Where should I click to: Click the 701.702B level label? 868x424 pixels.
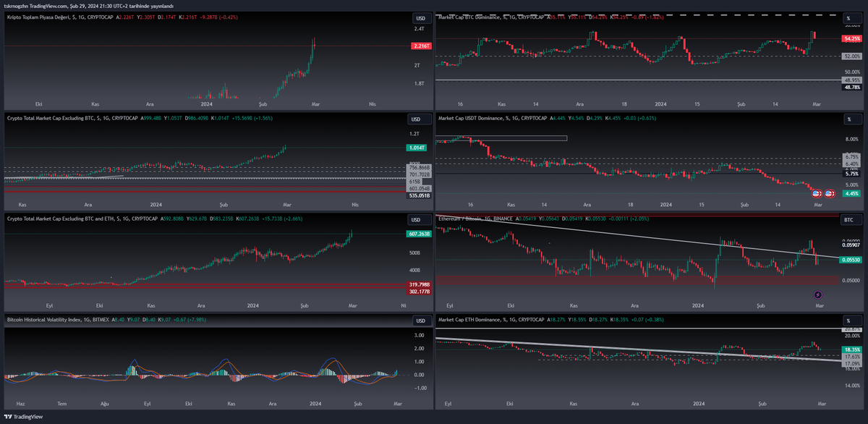[418, 174]
